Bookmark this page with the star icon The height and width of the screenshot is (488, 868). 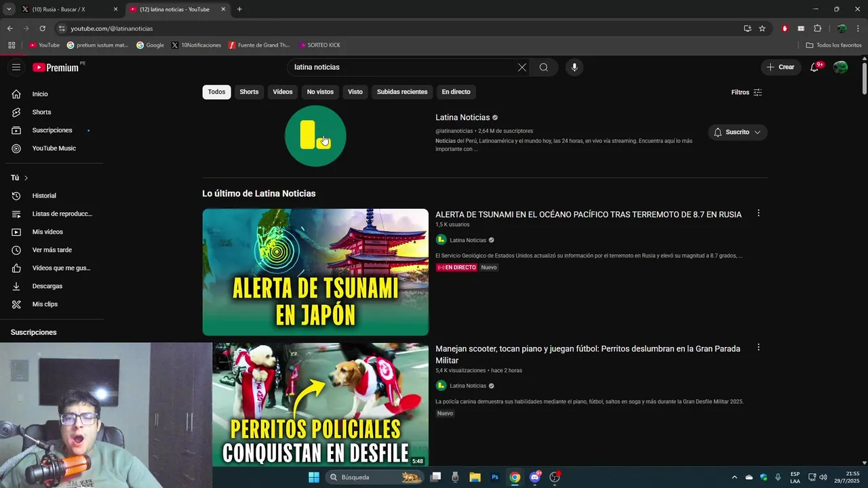tap(762, 28)
